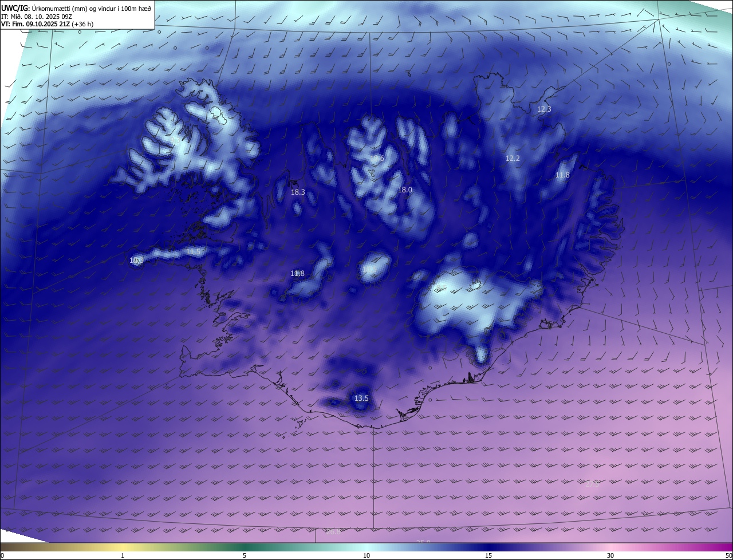Click the legend tick label 30
This screenshot has height=560, width=733.
point(610,555)
